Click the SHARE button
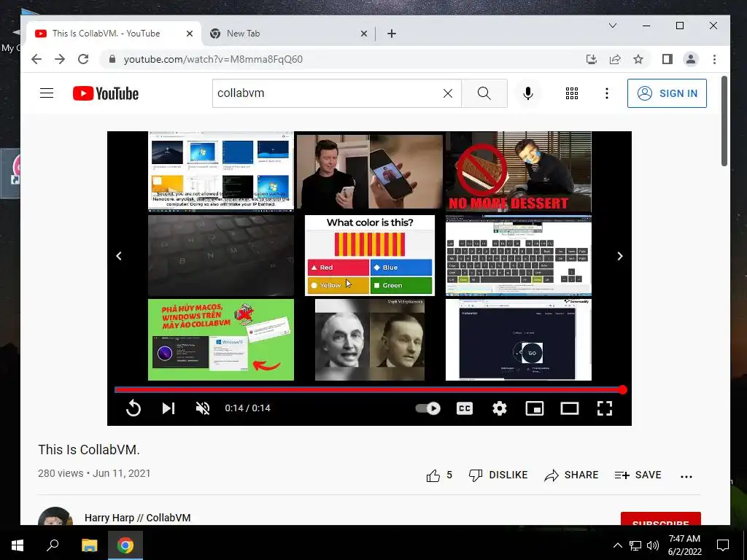747x560 pixels. 571,475
